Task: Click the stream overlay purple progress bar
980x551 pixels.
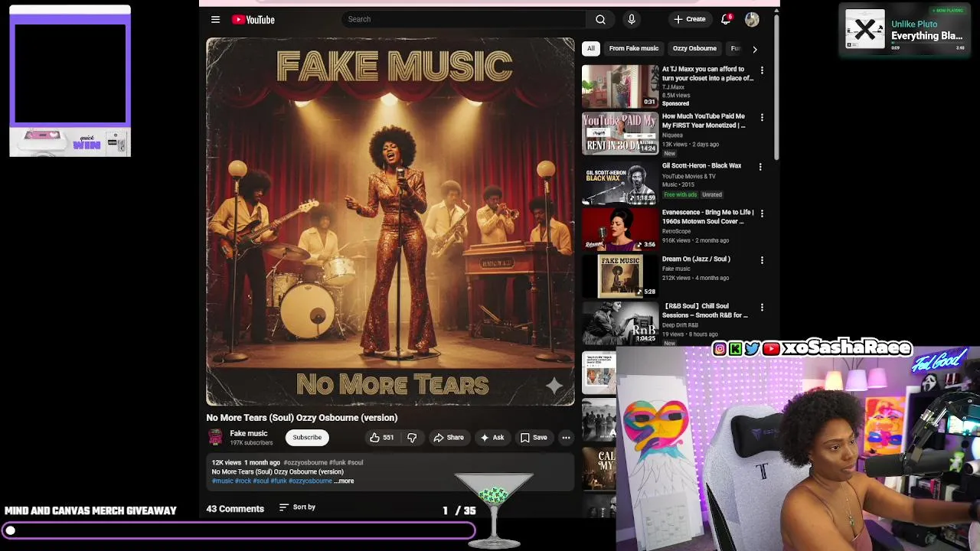Action: [x=240, y=530]
